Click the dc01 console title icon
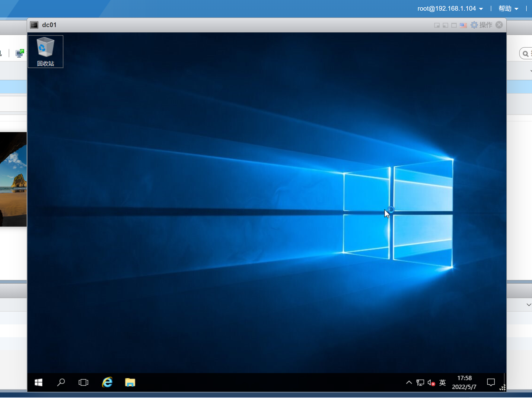The width and height of the screenshot is (532, 398). 34,25
